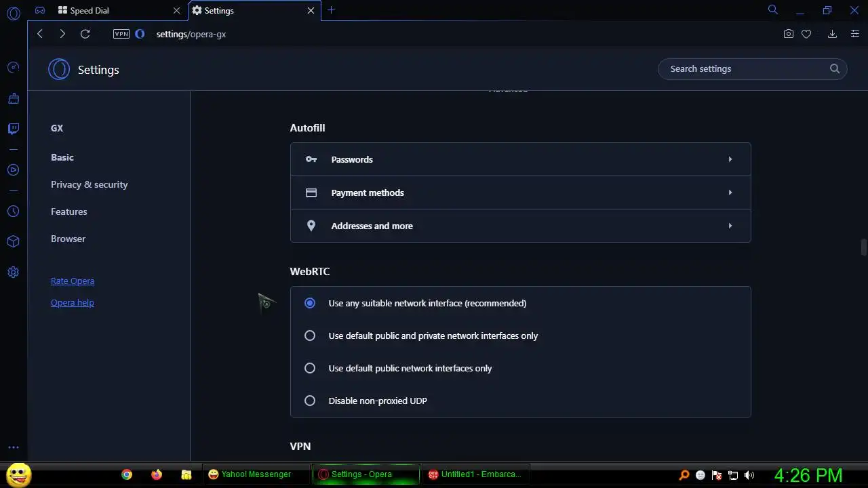Screen dimensions: 868x488
Task: Open Addresses and more settings
Action: [520, 226]
